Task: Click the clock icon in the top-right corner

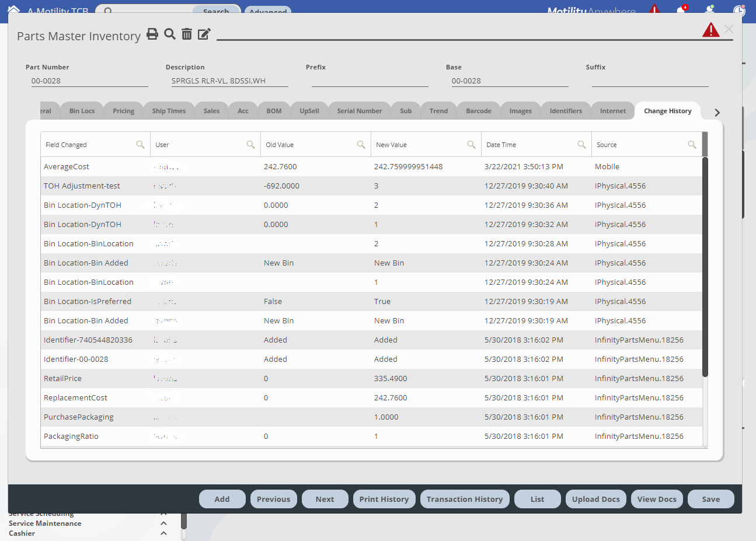Action: pyautogui.click(x=738, y=10)
